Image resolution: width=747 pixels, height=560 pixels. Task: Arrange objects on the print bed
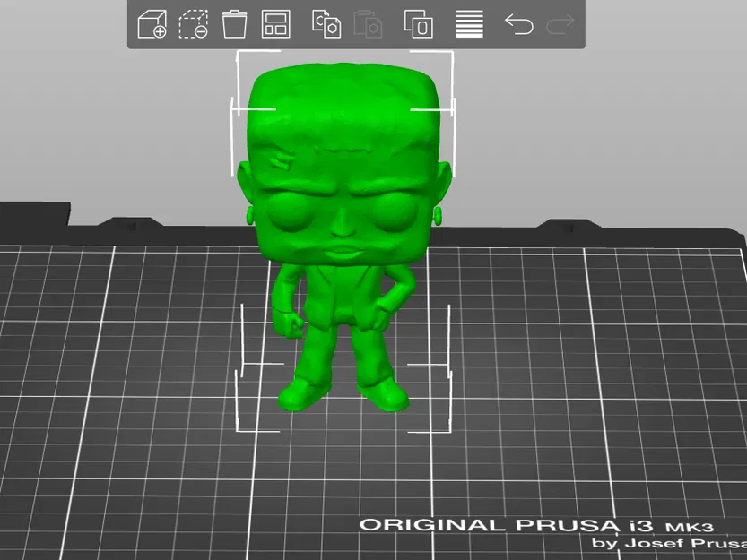point(274,25)
